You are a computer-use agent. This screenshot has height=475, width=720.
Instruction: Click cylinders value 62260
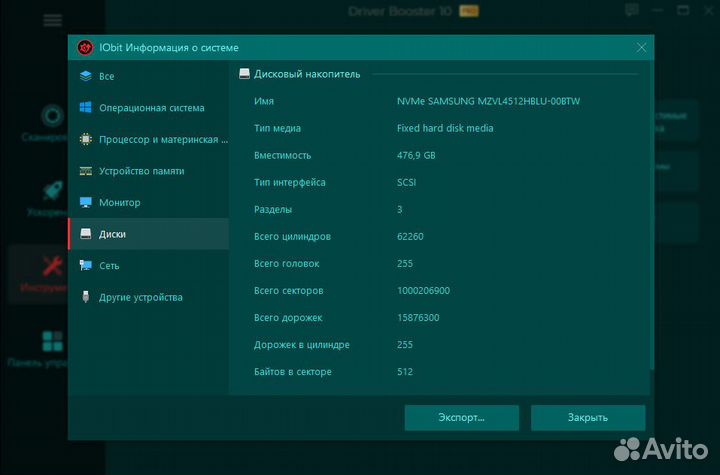tap(410, 237)
